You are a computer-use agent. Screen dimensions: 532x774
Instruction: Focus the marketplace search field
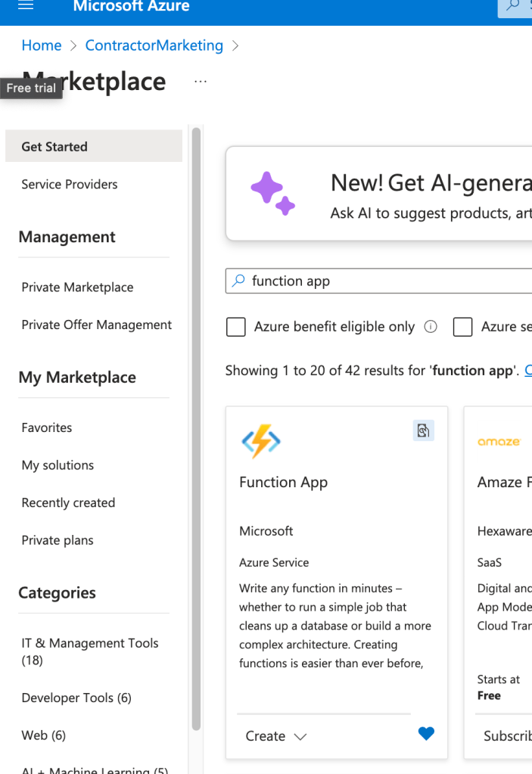pos(379,281)
